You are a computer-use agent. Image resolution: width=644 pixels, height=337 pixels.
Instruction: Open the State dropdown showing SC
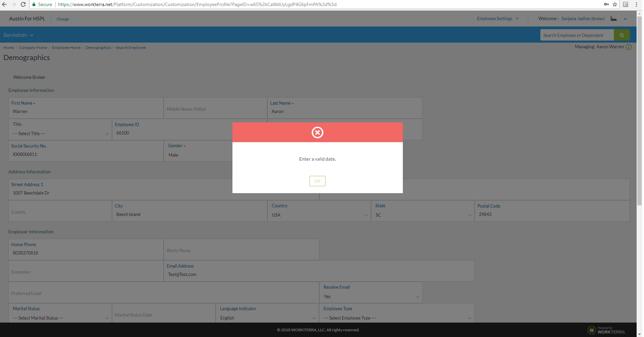click(423, 215)
